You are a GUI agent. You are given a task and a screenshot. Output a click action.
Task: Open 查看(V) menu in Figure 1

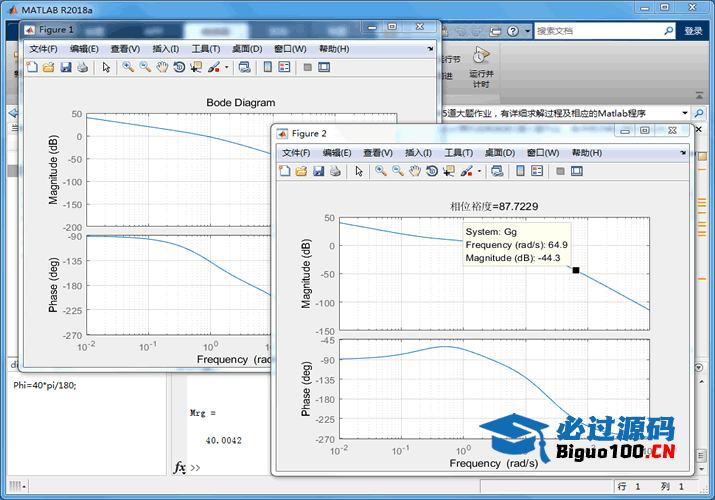(125, 49)
